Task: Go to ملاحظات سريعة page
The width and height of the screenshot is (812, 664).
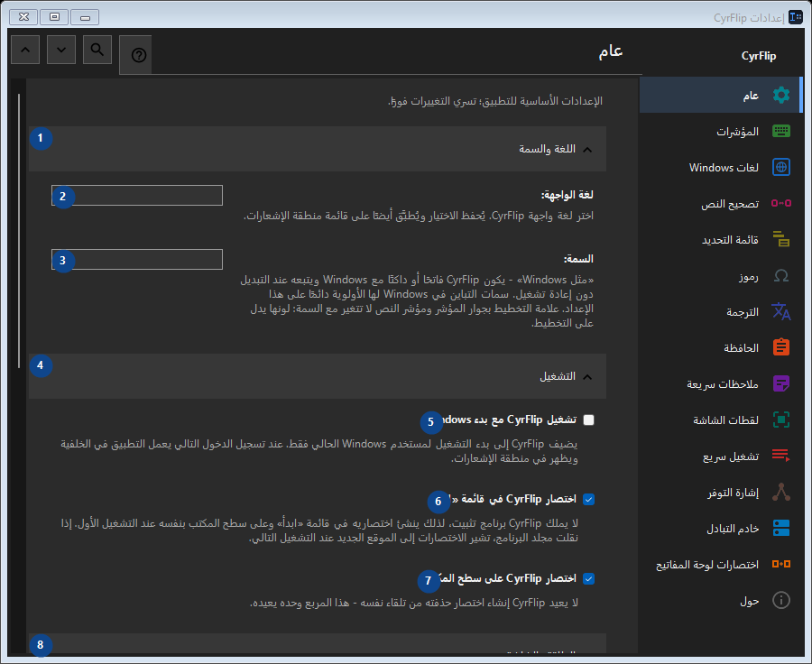Action: tap(721, 383)
